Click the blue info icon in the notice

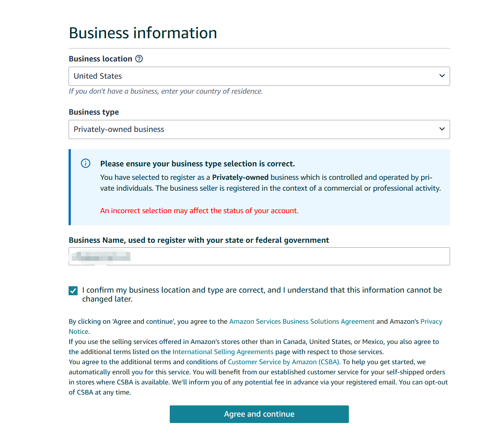tap(86, 163)
